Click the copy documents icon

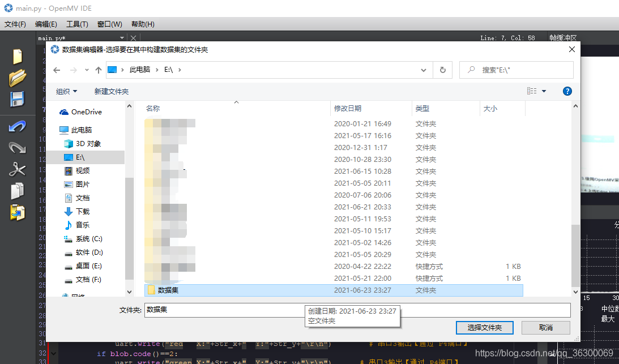coord(17,191)
